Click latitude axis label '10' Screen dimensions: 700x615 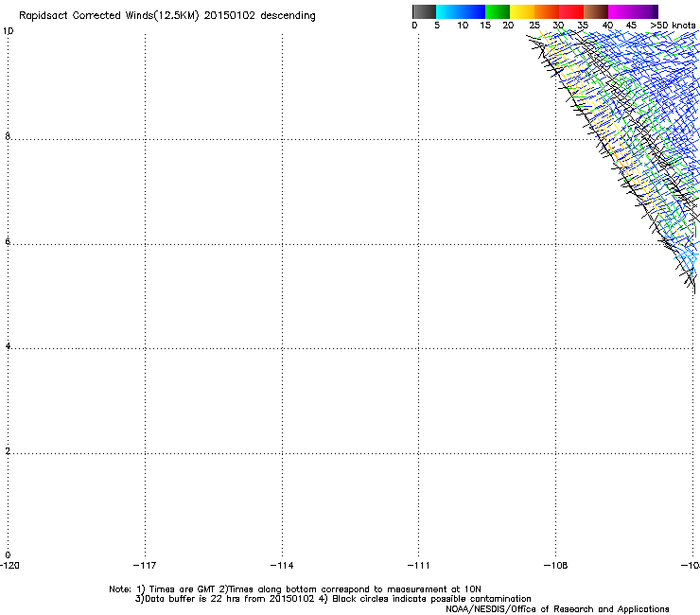[x=8, y=31]
